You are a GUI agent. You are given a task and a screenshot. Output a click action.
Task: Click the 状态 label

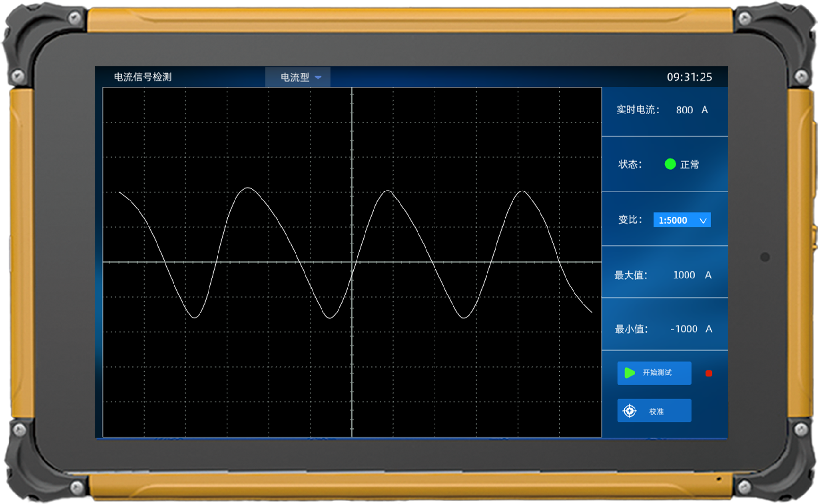coord(630,165)
